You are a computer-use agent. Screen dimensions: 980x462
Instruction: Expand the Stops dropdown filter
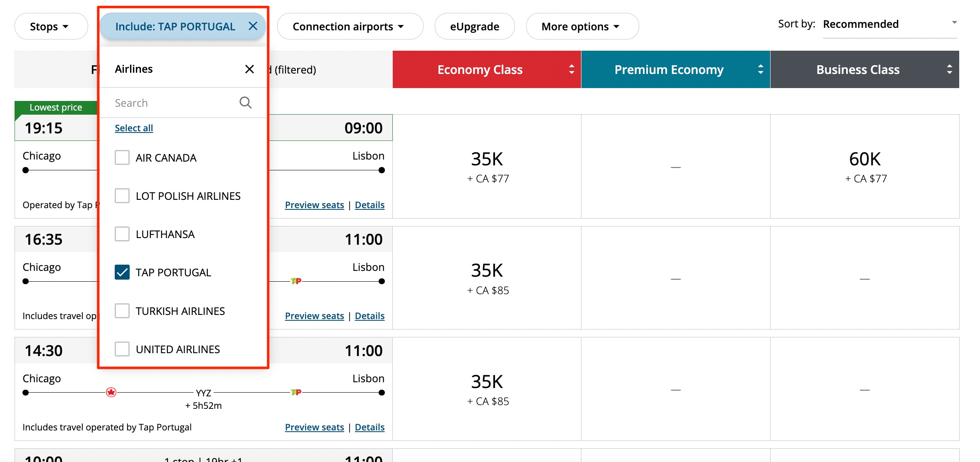(x=50, y=26)
